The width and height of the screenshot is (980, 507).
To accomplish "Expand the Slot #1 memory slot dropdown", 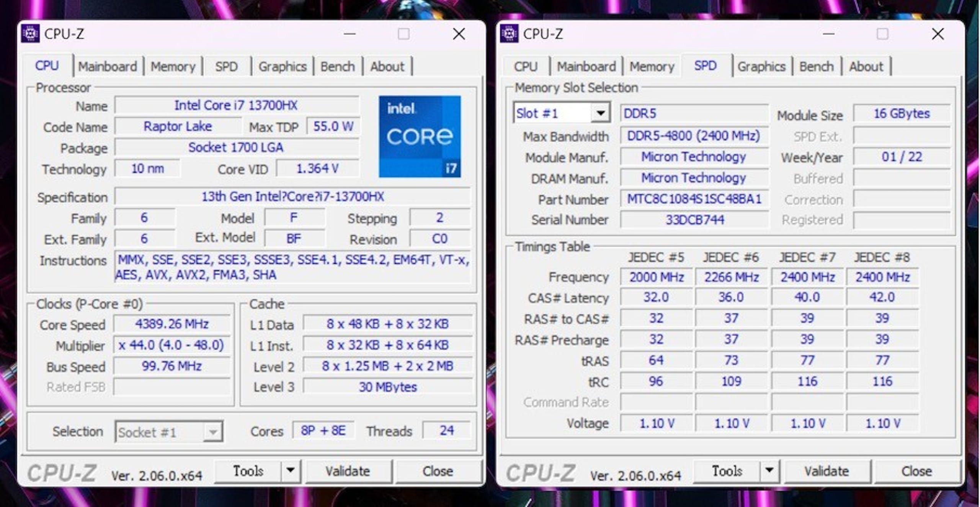I will (600, 113).
